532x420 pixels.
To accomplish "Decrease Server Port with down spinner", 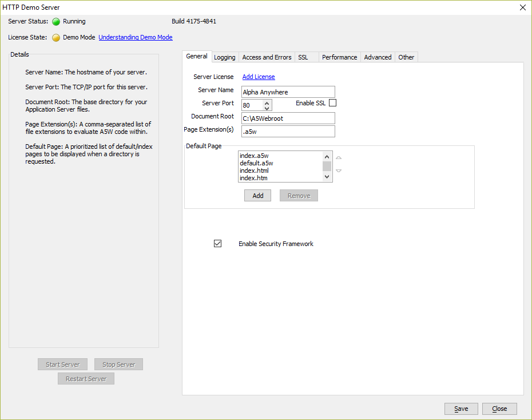I will click(x=267, y=108).
